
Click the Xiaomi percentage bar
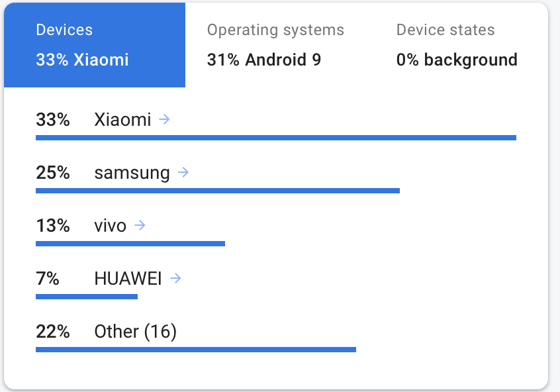(275, 136)
